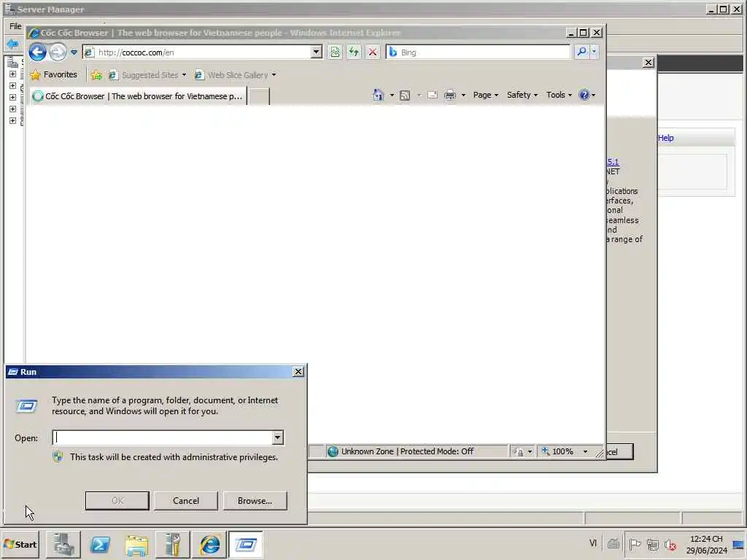This screenshot has width=747, height=560.
Task: Click Action Center flag tray icon
Action: (x=635, y=544)
